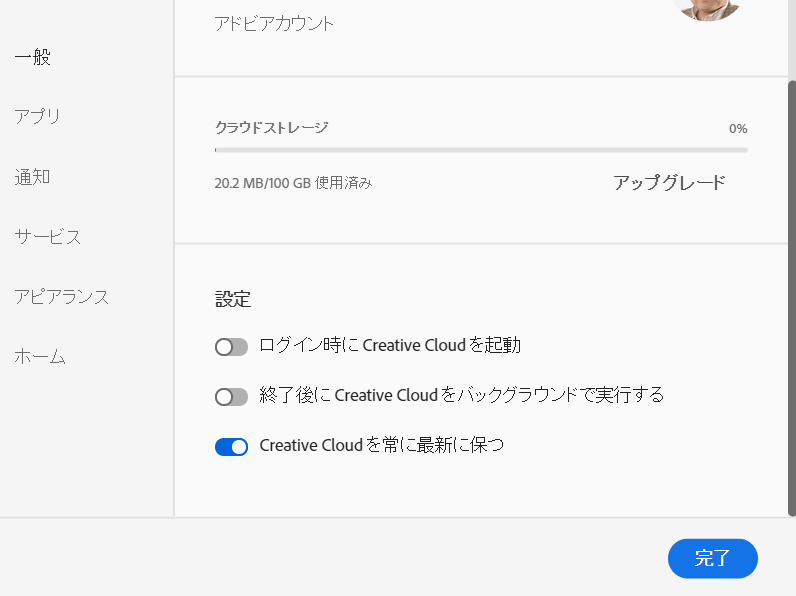Select the 一般 tab in sidebar
The width and height of the screenshot is (796, 596).
(33, 57)
